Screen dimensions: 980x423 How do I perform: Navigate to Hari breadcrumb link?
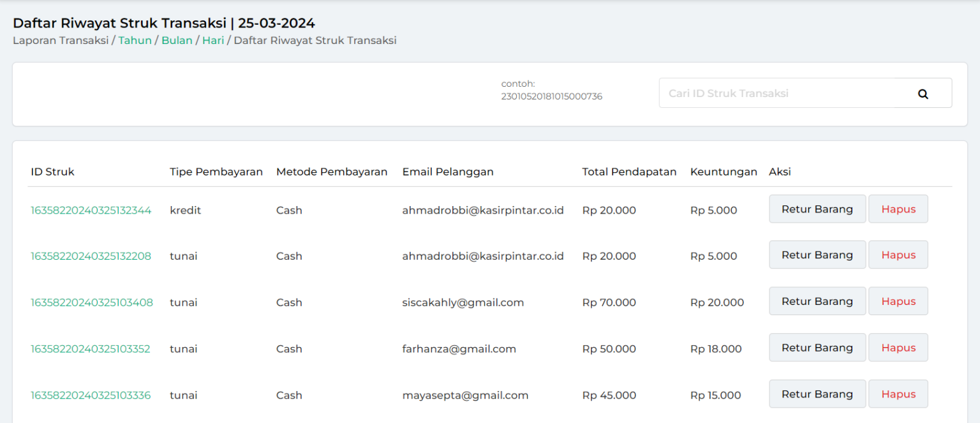pos(213,41)
